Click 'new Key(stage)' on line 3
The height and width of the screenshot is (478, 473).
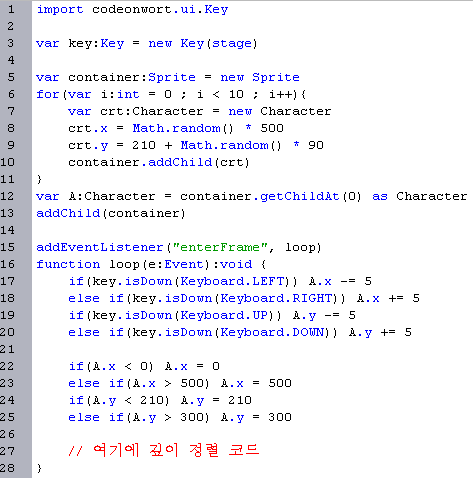[203, 44]
